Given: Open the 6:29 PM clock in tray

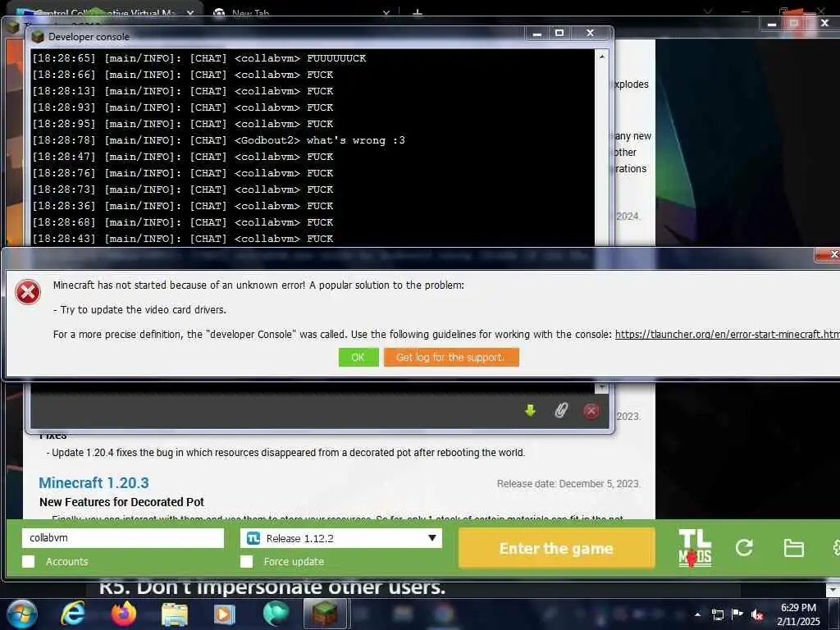Looking at the screenshot, I should [798, 614].
